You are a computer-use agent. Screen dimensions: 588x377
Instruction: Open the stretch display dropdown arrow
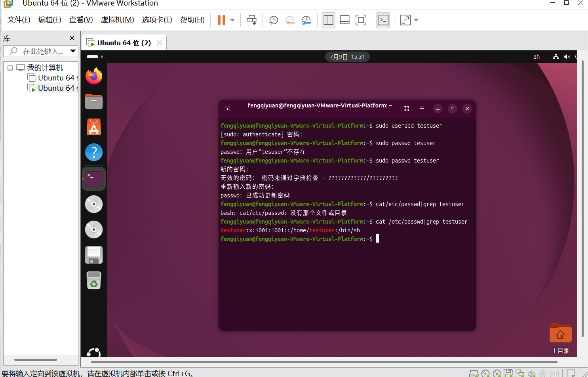point(416,20)
